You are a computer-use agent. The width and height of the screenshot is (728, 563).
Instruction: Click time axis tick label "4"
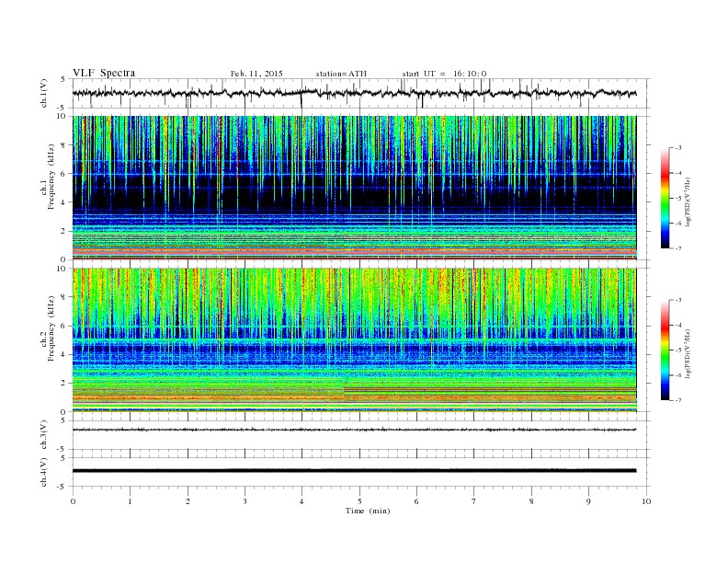301,501
